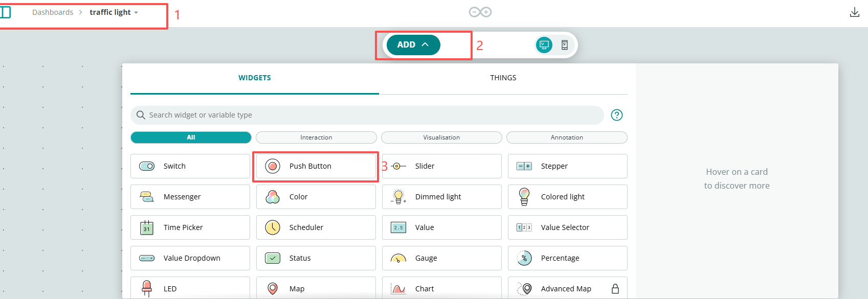Collapse the ADD widget menu
Screen dimensions: 868x299
(413, 45)
